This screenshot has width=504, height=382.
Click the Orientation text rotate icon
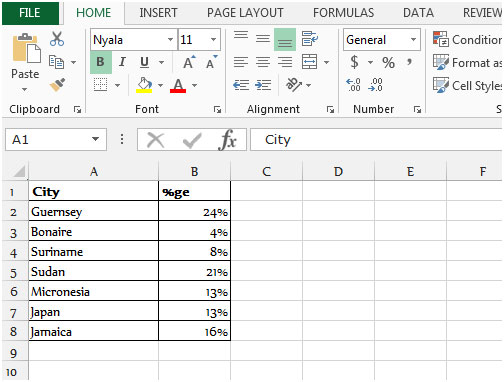[294, 85]
